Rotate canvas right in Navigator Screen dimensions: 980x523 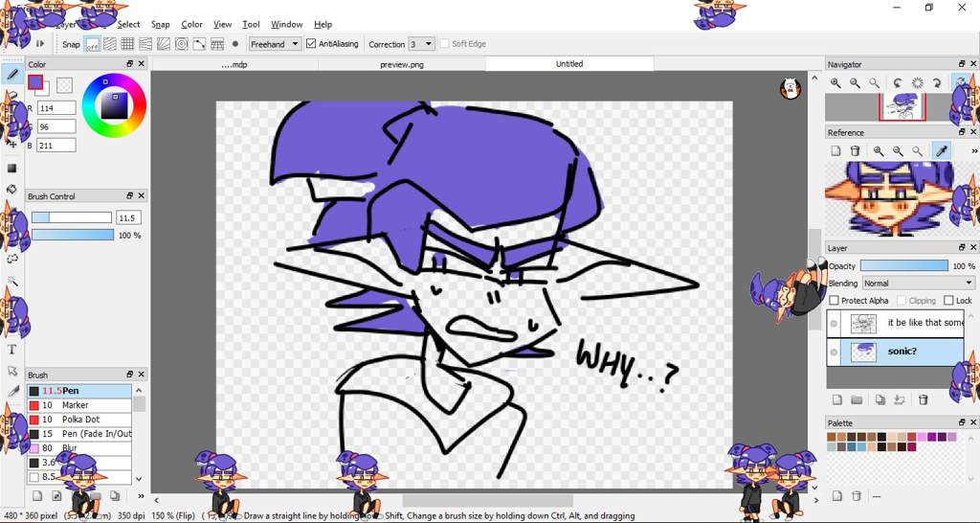click(937, 82)
